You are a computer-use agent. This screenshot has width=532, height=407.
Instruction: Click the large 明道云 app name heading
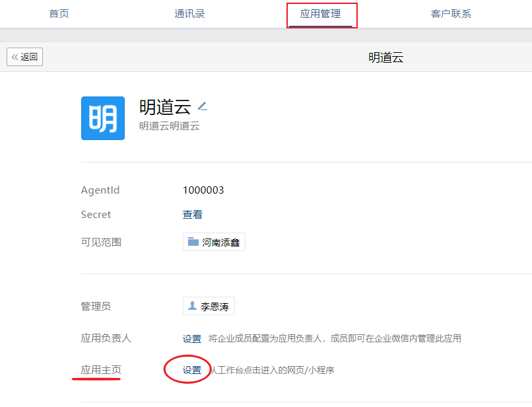pos(165,106)
